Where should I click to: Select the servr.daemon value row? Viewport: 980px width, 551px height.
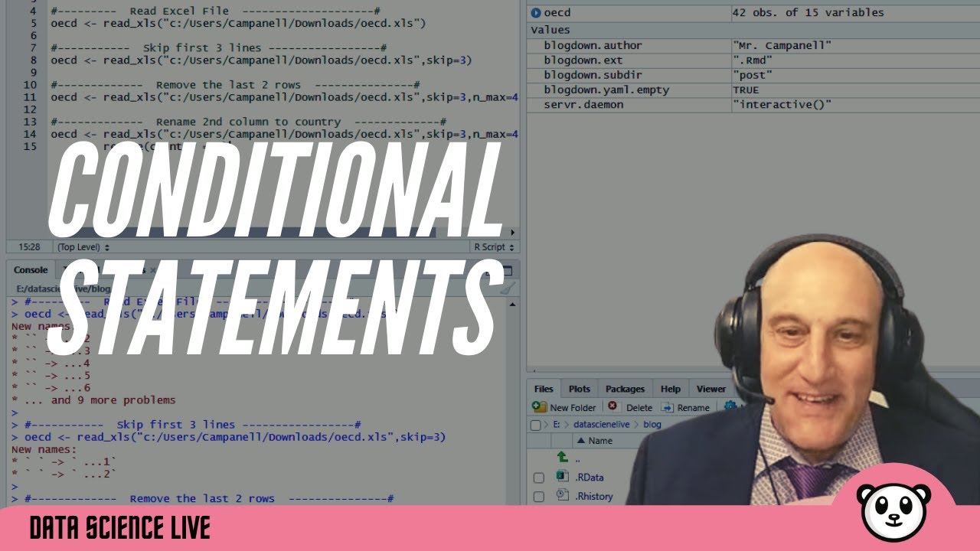(753, 104)
